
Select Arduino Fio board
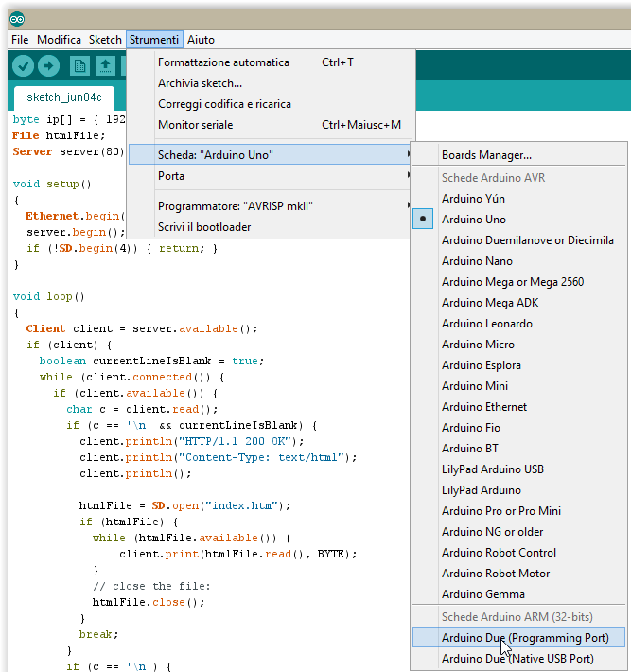pyautogui.click(x=518, y=427)
